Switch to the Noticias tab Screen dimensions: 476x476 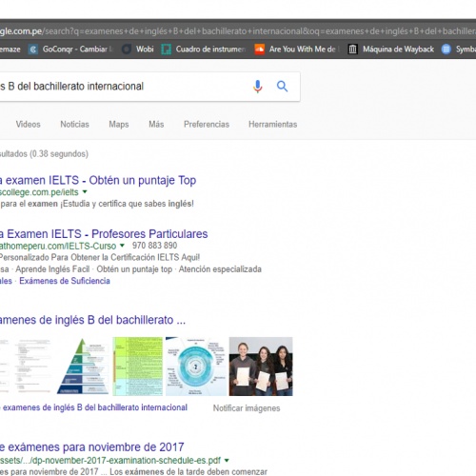pyautogui.click(x=74, y=125)
